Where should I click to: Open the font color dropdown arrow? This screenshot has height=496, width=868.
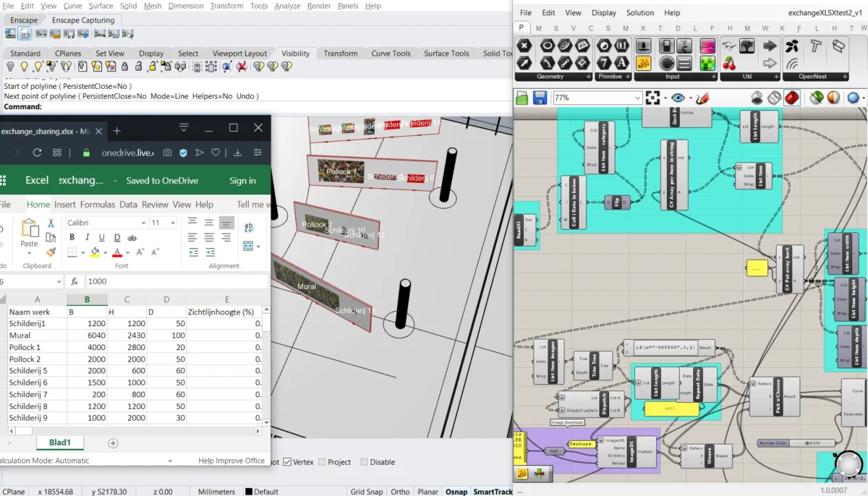pos(128,252)
